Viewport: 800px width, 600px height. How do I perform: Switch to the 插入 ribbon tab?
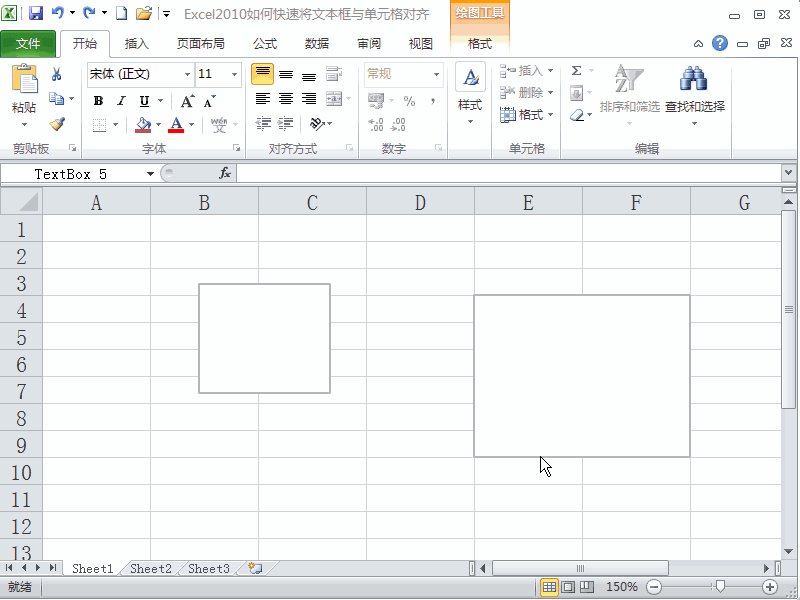[136, 43]
